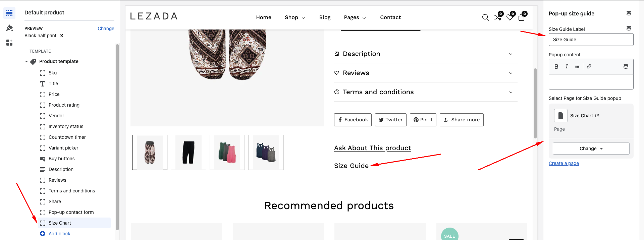Click inside the Size Guide Label input field
The image size is (644, 240).
coord(591,40)
